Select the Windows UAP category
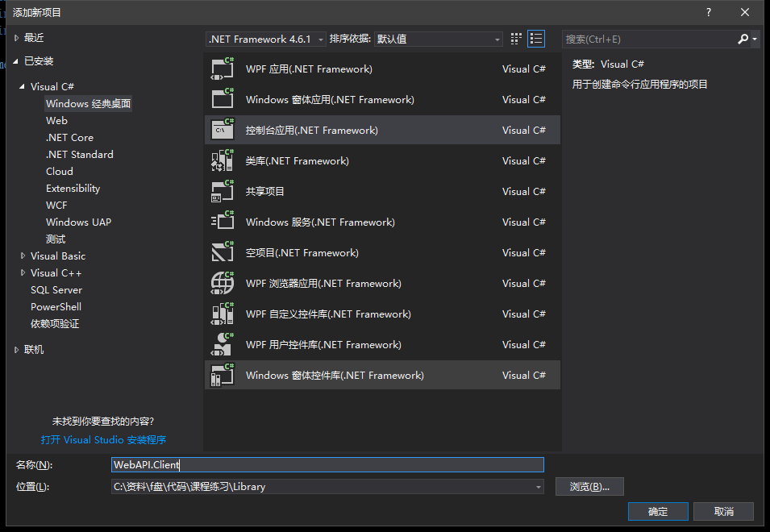Screen dimensions: 770x532 (78, 222)
